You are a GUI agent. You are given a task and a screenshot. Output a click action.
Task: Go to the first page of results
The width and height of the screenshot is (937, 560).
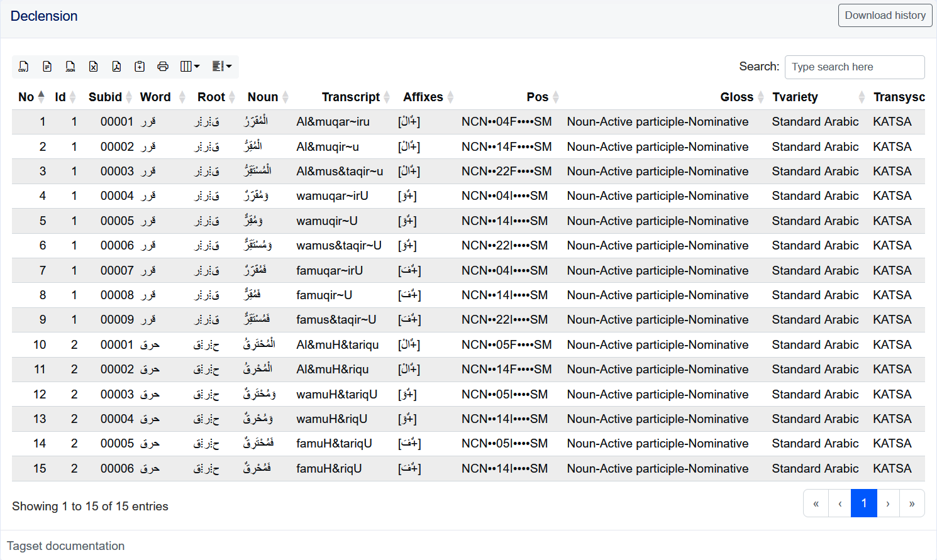click(x=816, y=503)
